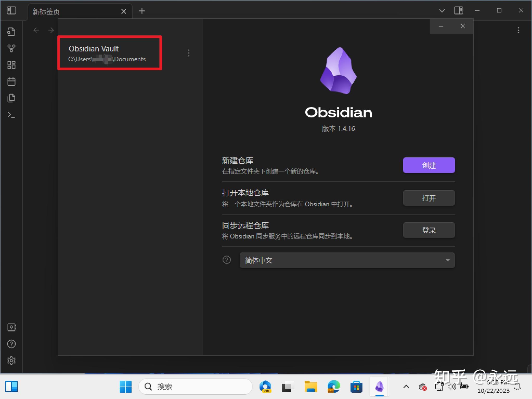
Task: Select the graph icon in the left sidebar
Action: tap(11, 48)
